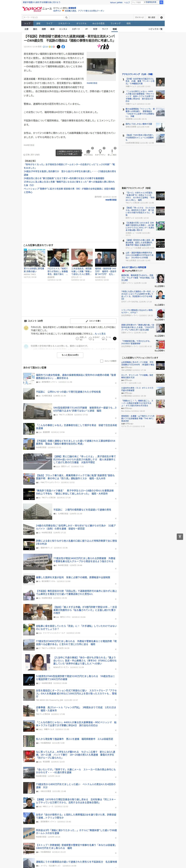Open the エキスパート navigation tab
186x868 pixels.
coord(64,24)
